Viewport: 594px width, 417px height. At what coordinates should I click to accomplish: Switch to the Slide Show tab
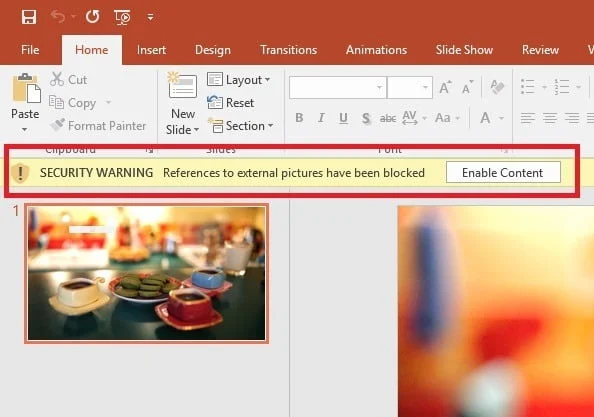[464, 50]
